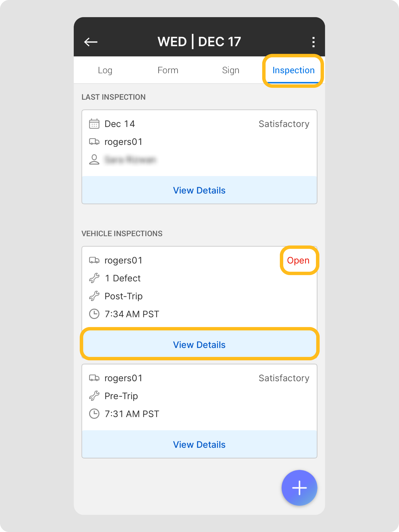The height and width of the screenshot is (532, 399).
Task: Click the driver person icon
Action: pyautogui.click(x=94, y=159)
